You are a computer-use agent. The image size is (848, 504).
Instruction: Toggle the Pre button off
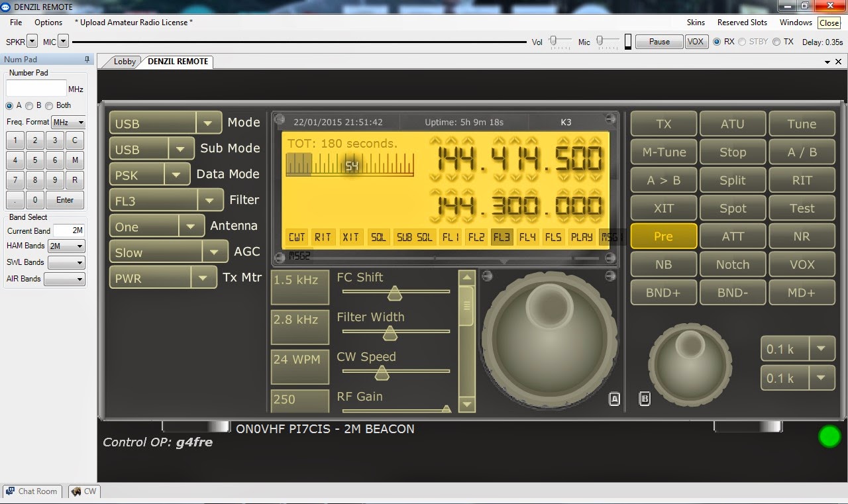[663, 236]
